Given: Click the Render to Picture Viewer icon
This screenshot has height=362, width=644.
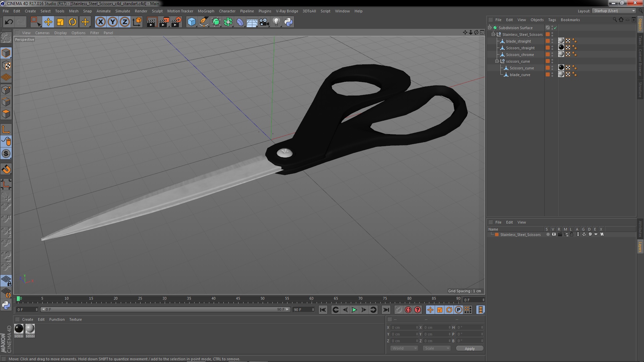Looking at the screenshot, I should coord(164,22).
